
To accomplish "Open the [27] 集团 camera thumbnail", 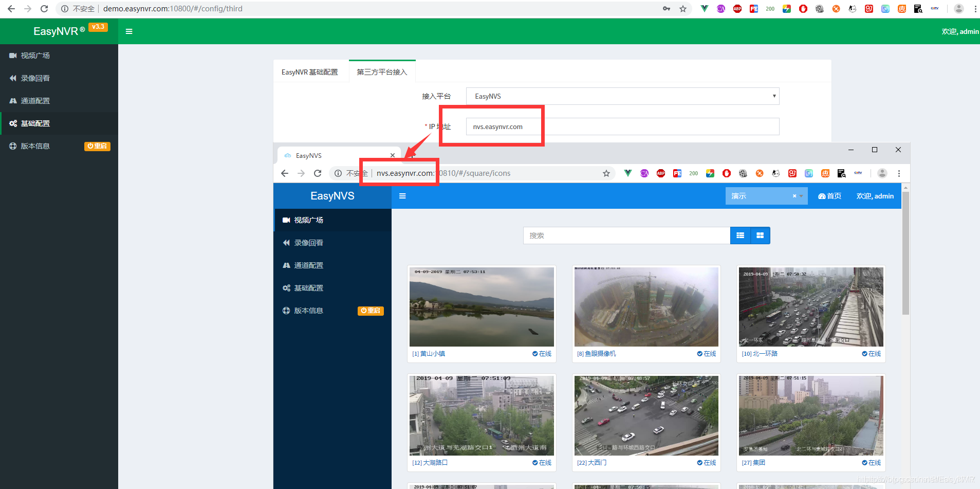I will 811,415.
